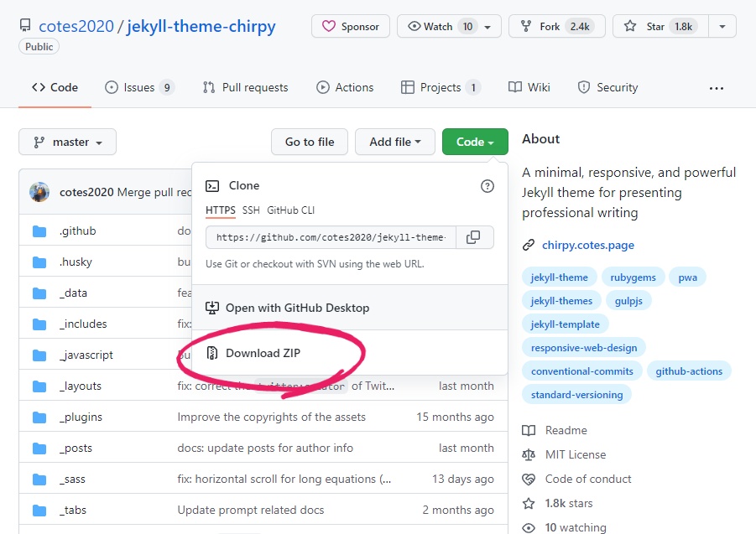Open the _data folder
The height and width of the screenshot is (534, 756).
(x=73, y=293)
